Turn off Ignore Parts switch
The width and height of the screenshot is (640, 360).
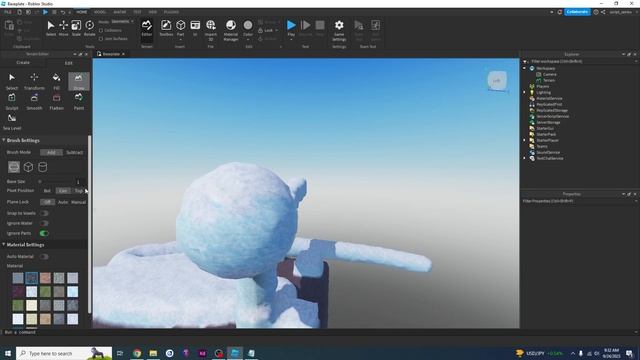tap(44, 233)
